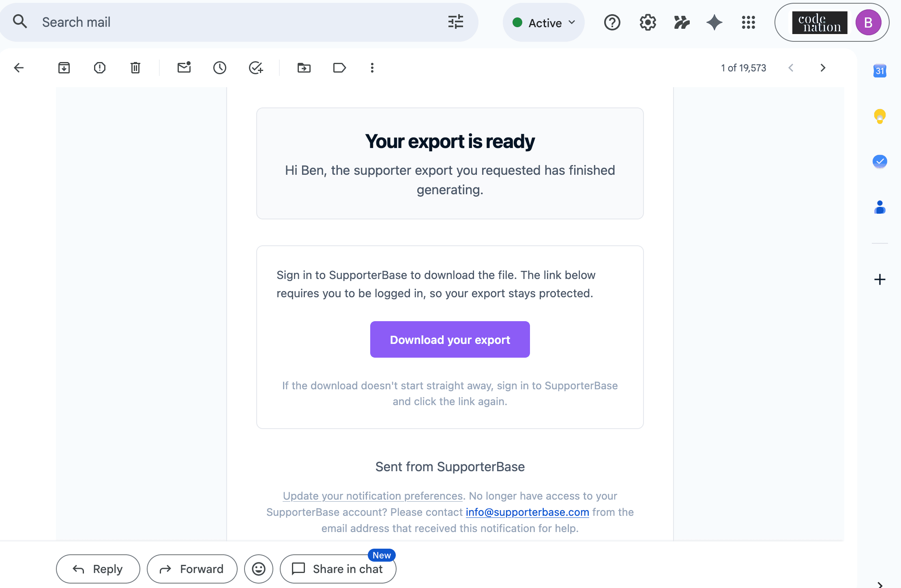Open Gmail settings gear

(648, 22)
